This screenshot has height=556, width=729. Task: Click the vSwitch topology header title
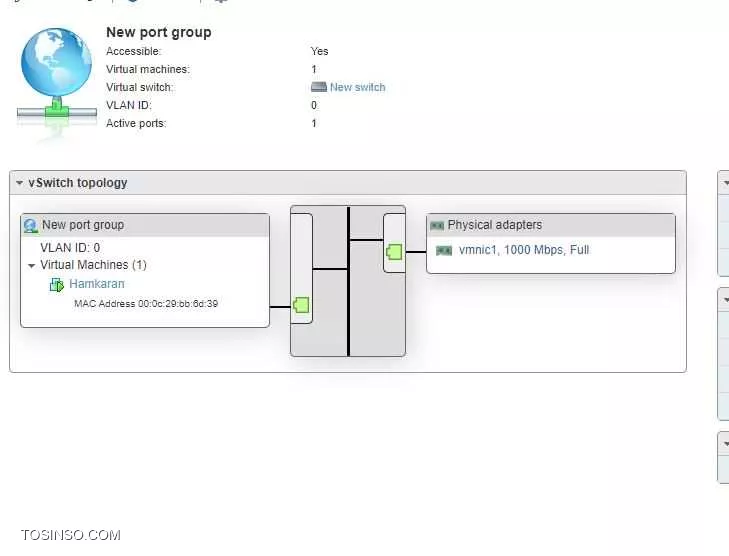pyautogui.click(x=78, y=183)
